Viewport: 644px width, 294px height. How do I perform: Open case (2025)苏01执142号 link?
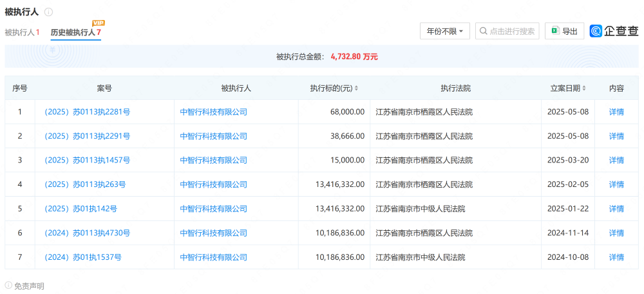click(80, 209)
